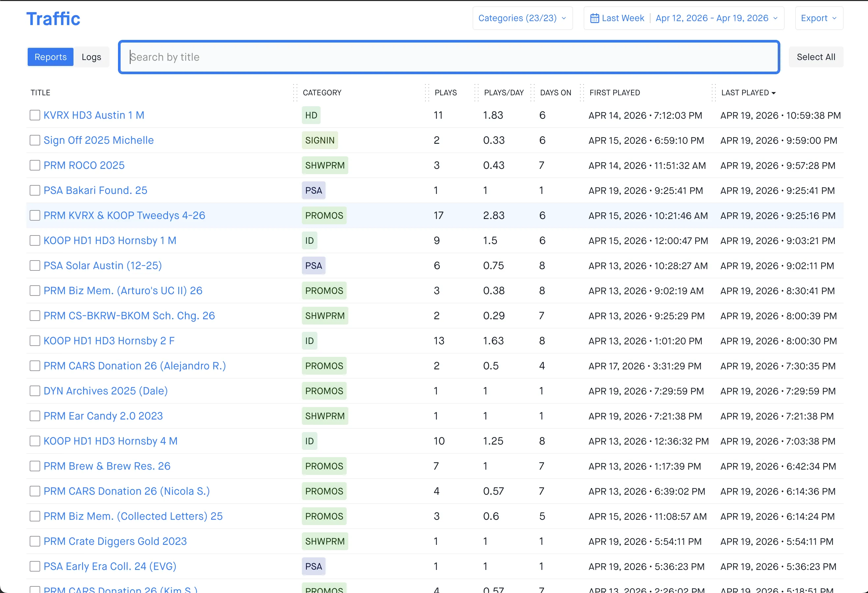This screenshot has width=868, height=593.
Task: Open PRM Biz Mem. (Arturo's UC II) 26
Action: [123, 291]
